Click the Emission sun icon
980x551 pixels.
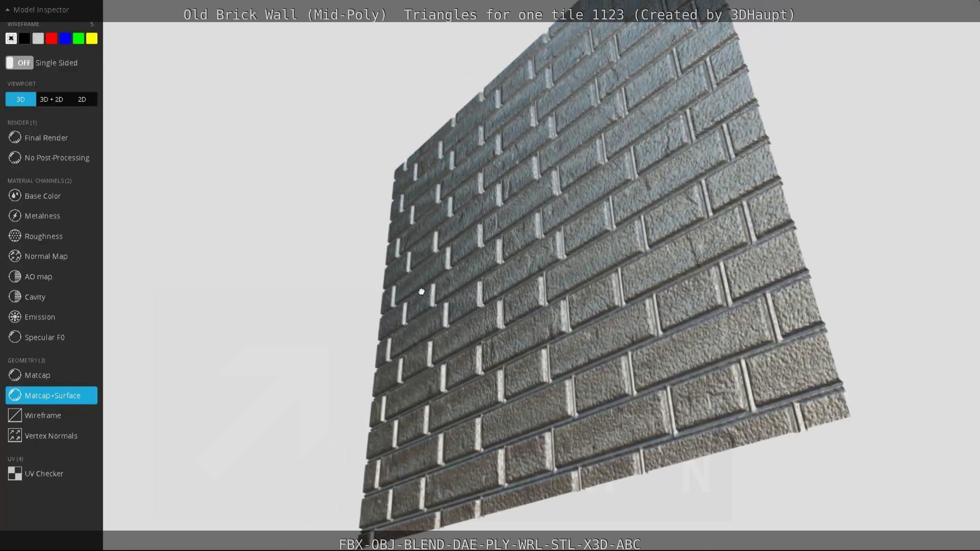click(15, 317)
